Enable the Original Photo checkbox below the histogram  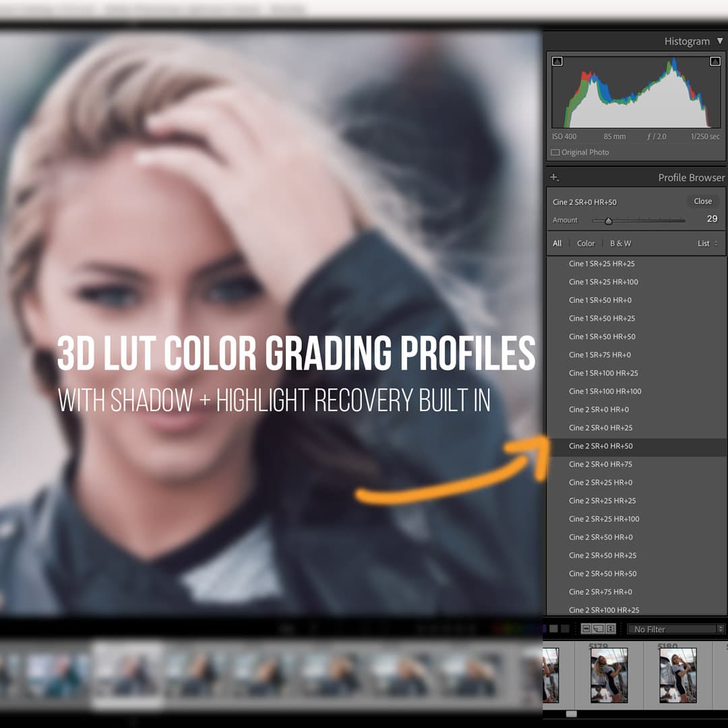coord(554,152)
